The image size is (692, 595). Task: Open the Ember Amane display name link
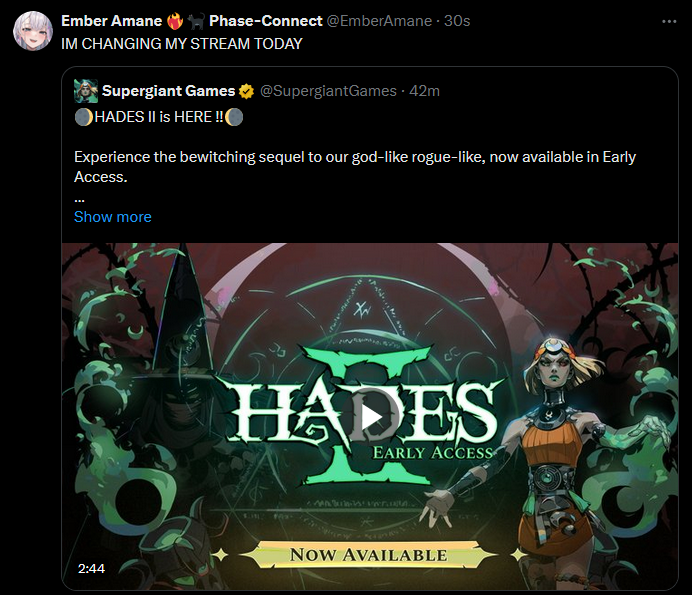(112, 21)
